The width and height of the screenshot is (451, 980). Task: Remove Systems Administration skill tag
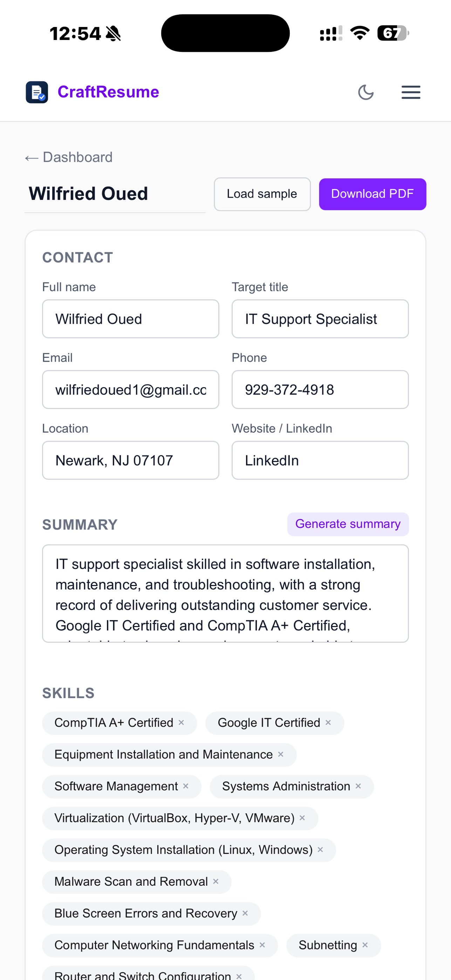pos(358,786)
